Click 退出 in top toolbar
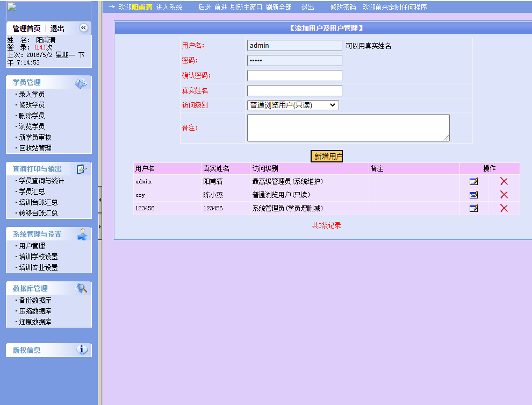The width and height of the screenshot is (532, 405). [308, 7]
